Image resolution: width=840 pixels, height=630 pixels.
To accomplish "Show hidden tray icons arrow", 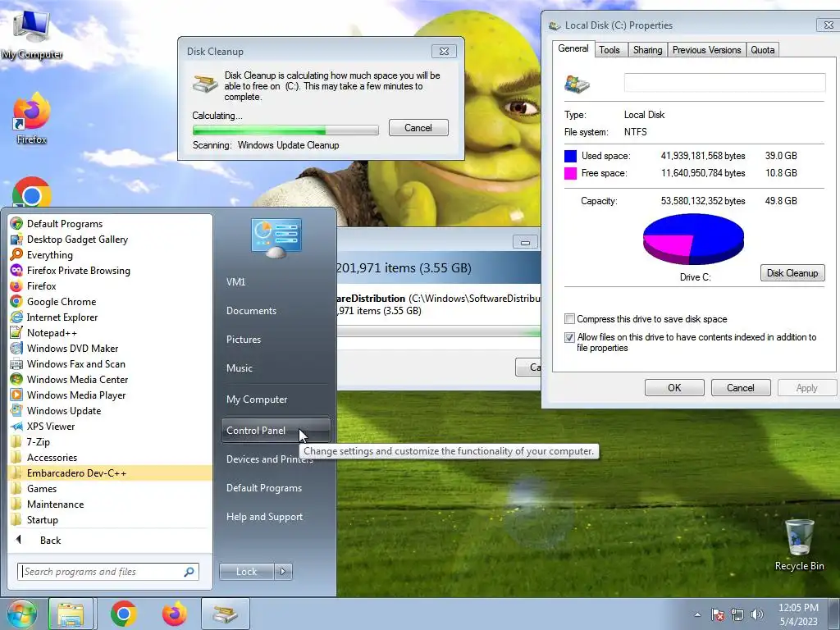I will pyautogui.click(x=697, y=614).
